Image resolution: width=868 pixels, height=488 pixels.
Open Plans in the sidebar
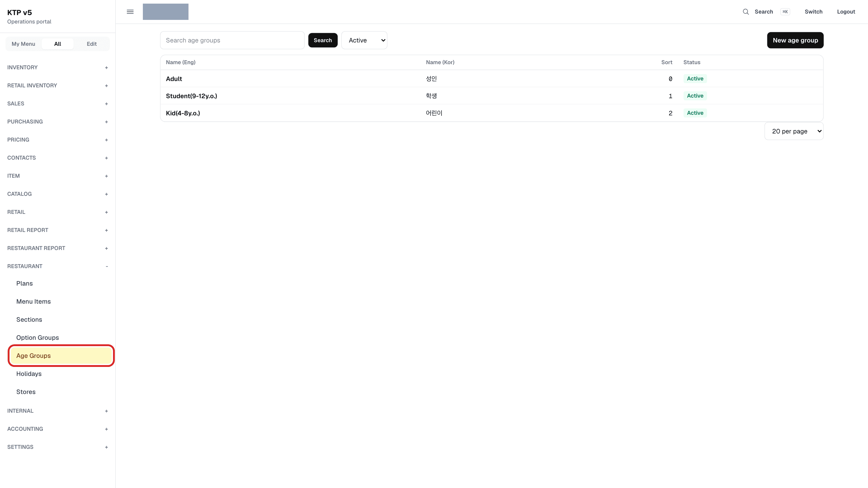pos(61,283)
